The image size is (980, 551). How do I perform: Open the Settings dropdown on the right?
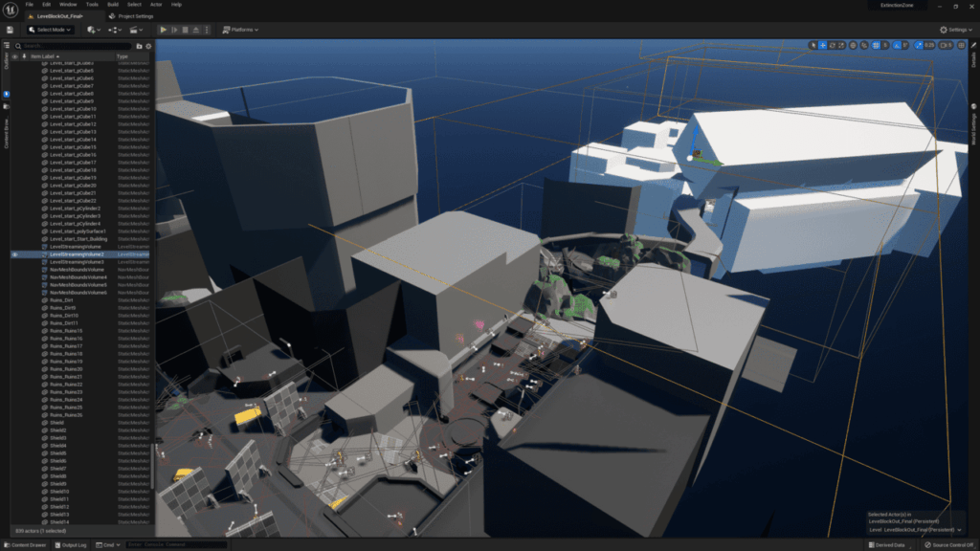[x=955, y=30]
